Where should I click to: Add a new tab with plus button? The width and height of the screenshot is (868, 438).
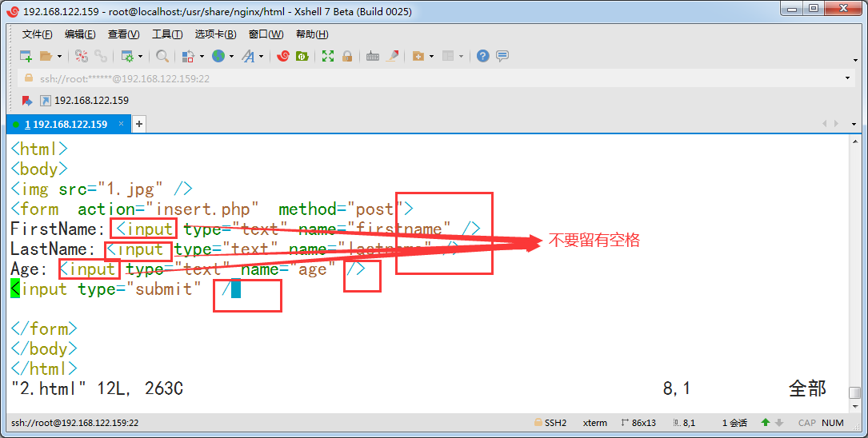tap(139, 124)
